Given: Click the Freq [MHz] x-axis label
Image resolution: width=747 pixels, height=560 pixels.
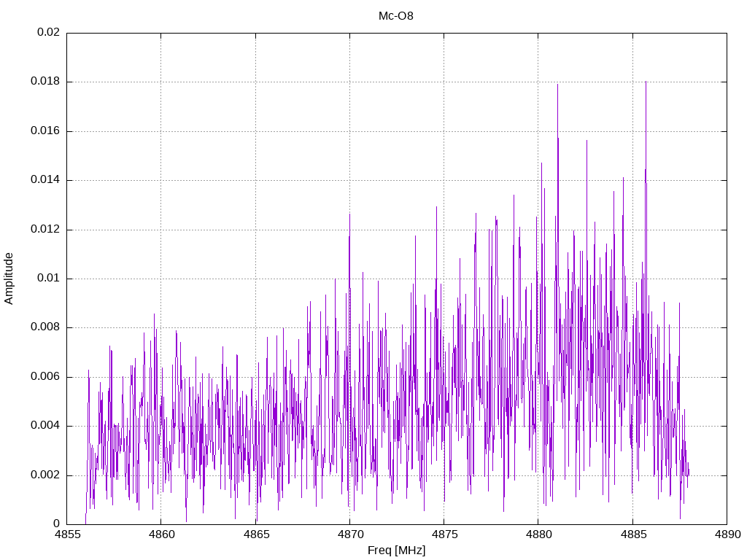Looking at the screenshot, I should 396,550.
